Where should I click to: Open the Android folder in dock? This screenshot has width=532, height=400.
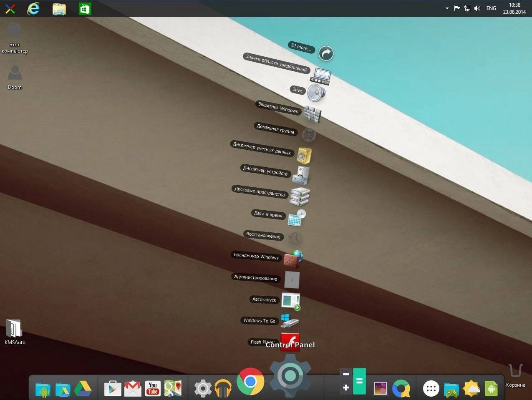tap(43, 389)
